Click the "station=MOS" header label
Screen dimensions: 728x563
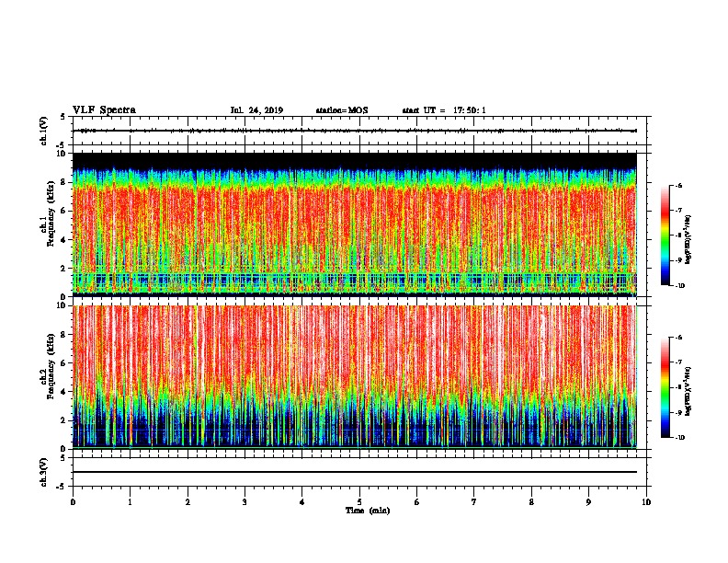point(342,110)
